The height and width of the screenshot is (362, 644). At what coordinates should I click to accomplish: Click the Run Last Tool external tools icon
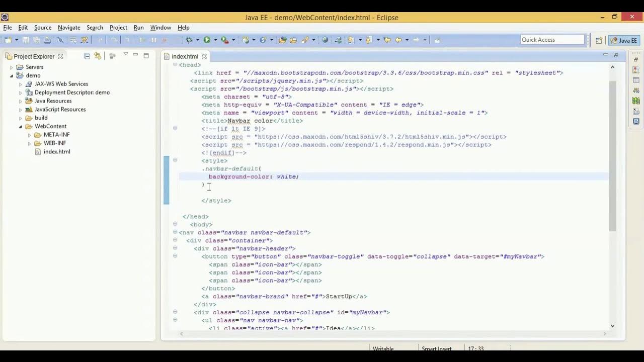pyautogui.click(x=224, y=40)
